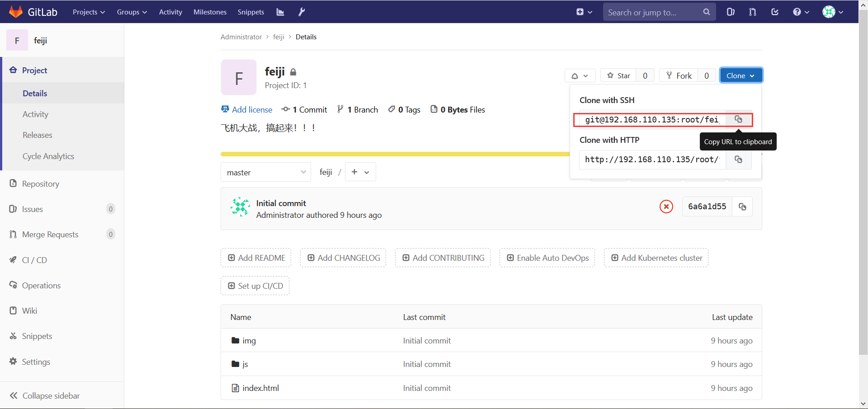
Task: Open the 0 Tags link
Action: pos(404,110)
